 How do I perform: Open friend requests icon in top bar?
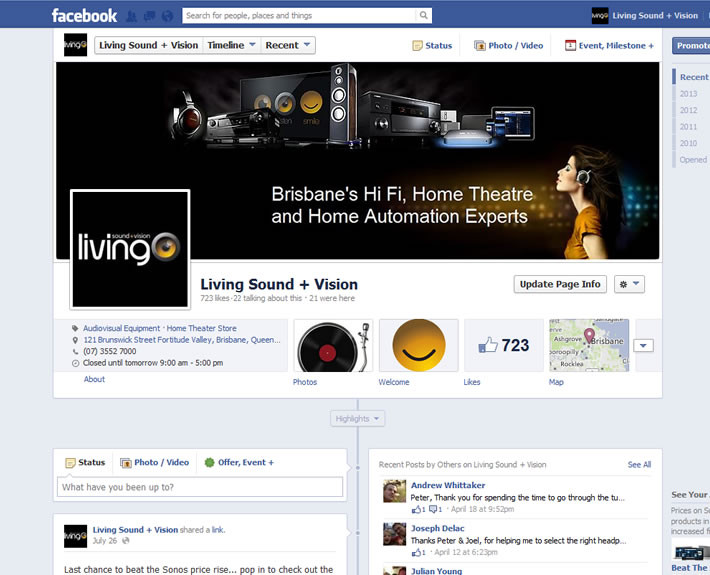[131, 16]
